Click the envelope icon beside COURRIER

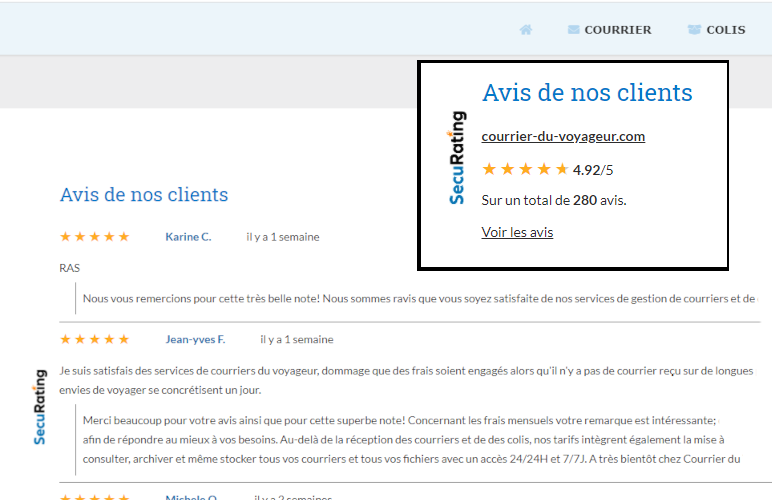point(574,30)
